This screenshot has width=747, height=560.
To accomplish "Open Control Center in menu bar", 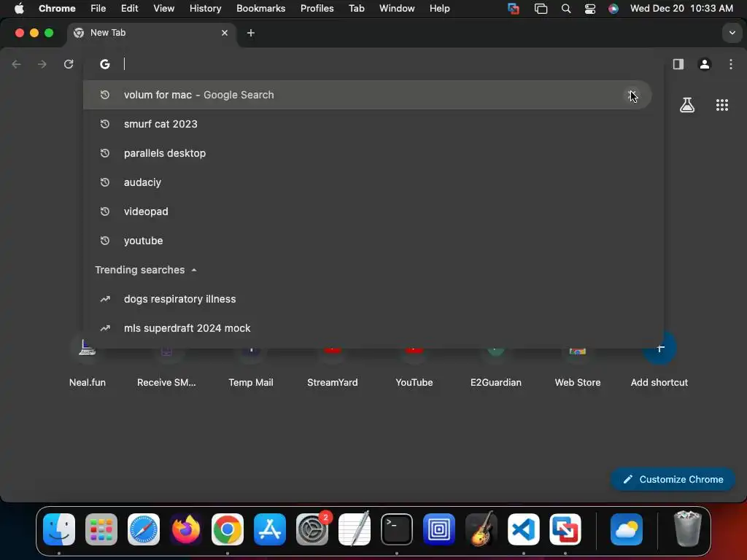I will click(589, 9).
